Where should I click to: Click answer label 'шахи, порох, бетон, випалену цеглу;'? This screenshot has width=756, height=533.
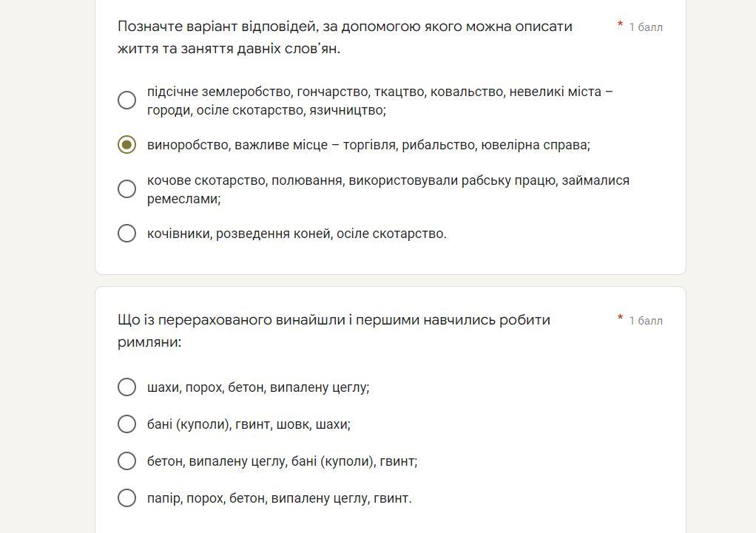click(258, 387)
